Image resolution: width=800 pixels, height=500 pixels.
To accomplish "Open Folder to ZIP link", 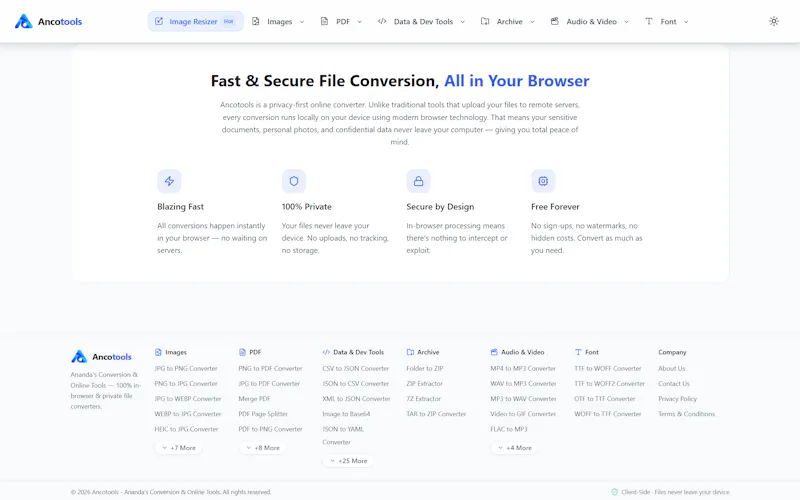I will pos(424,368).
